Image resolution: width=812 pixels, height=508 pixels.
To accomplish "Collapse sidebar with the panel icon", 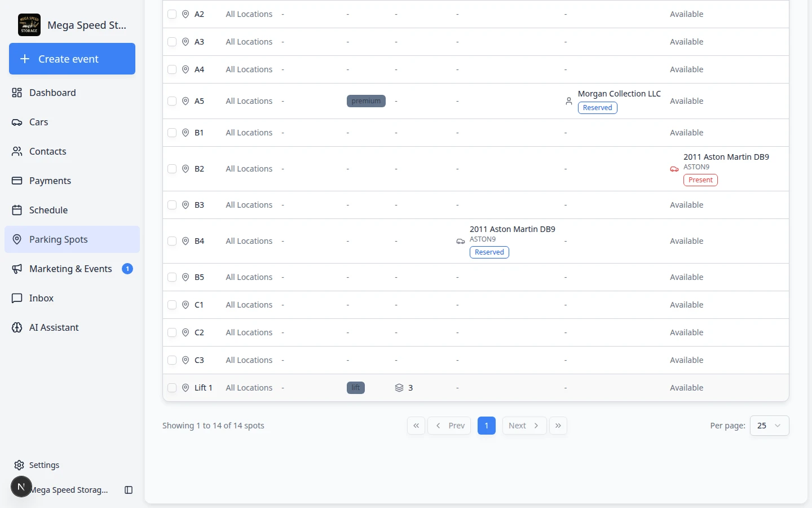I will 129,490.
